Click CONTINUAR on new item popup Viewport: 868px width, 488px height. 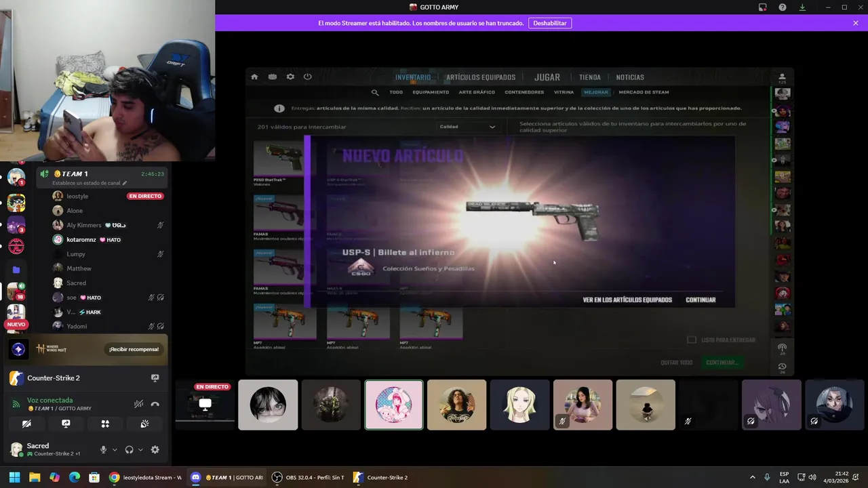pos(701,300)
